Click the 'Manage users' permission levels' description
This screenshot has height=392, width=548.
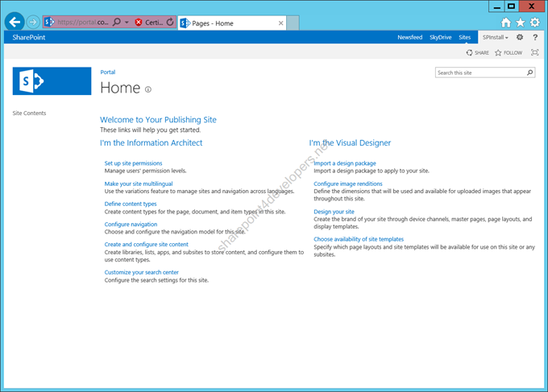pos(145,171)
